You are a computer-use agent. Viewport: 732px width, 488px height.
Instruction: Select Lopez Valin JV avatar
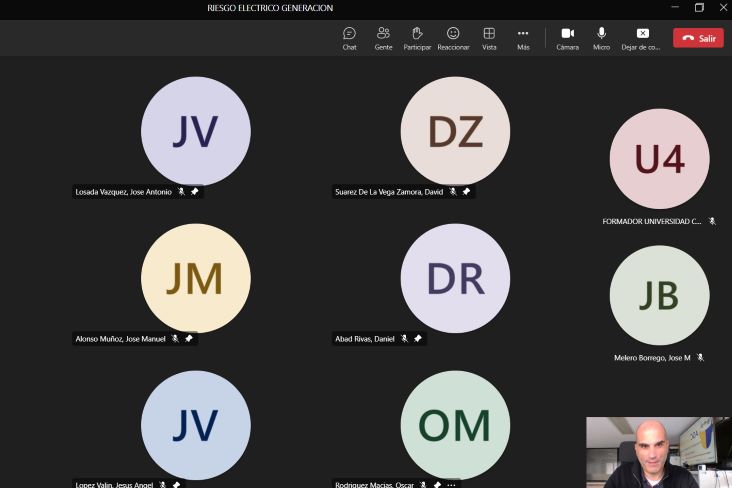(x=196, y=425)
